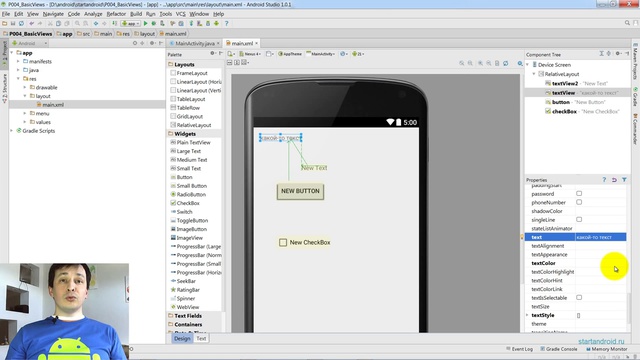Toggle the password property checkbox
This screenshot has height=360, width=640.
(x=579, y=193)
